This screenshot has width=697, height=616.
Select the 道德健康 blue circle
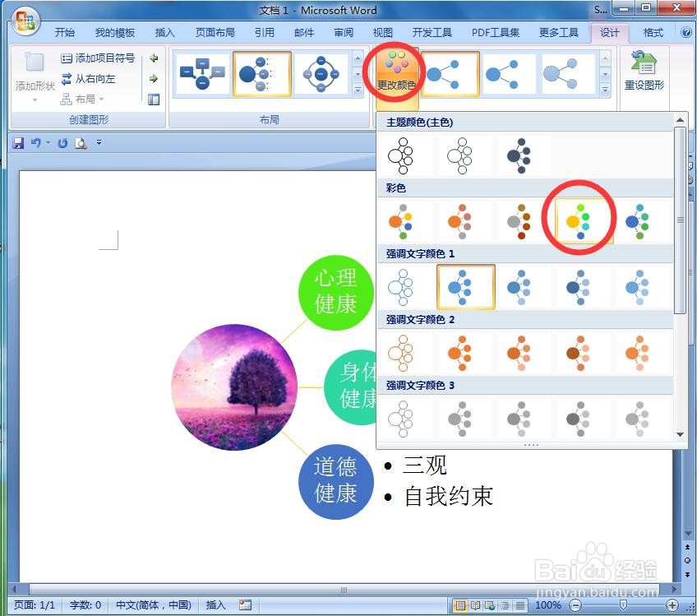click(335, 481)
